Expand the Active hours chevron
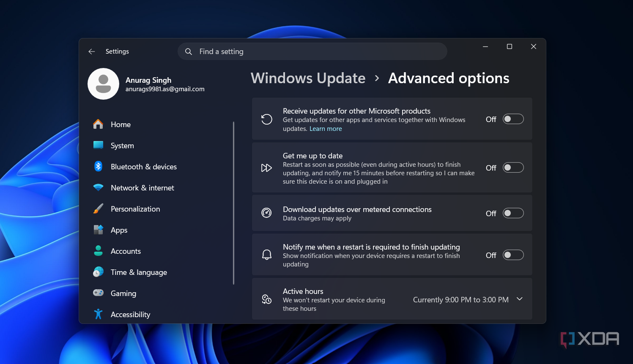 click(x=520, y=299)
